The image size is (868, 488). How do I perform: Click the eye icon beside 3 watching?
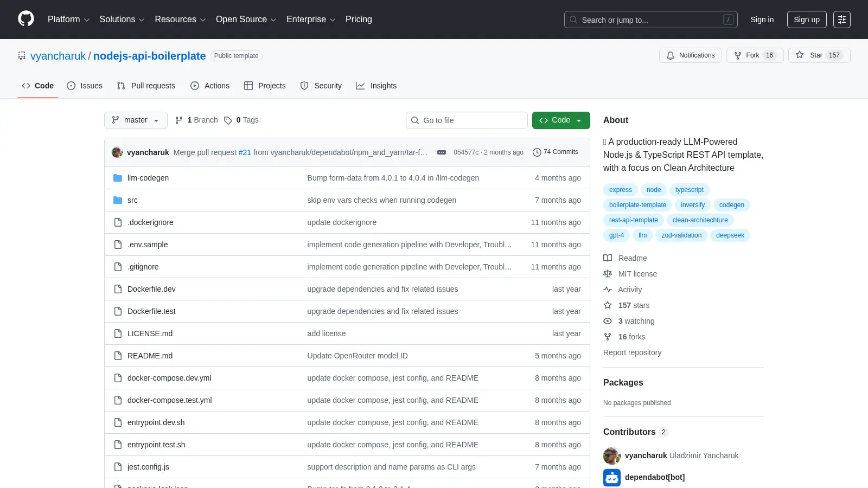click(x=608, y=321)
